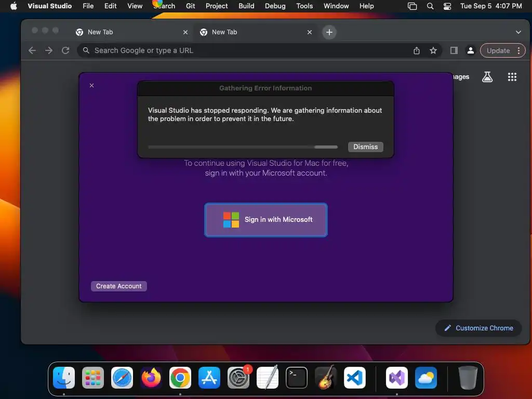Open TextEdit from the Dock
532x399 pixels.
pos(268,378)
